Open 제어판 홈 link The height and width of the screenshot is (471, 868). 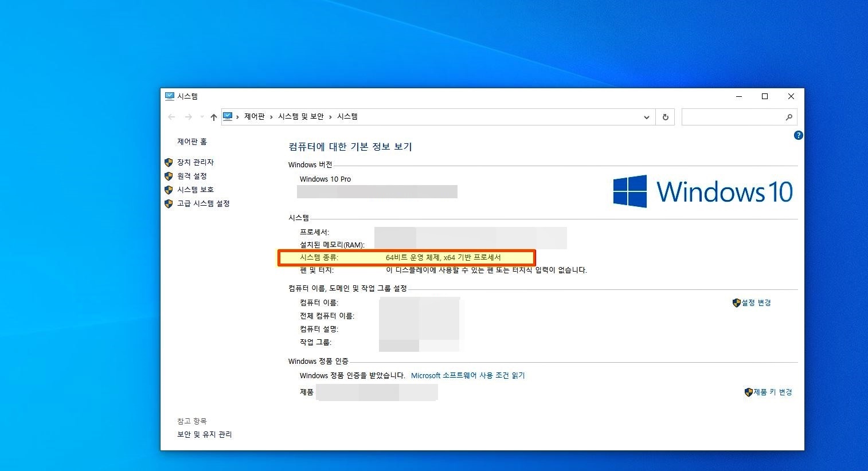(192, 142)
